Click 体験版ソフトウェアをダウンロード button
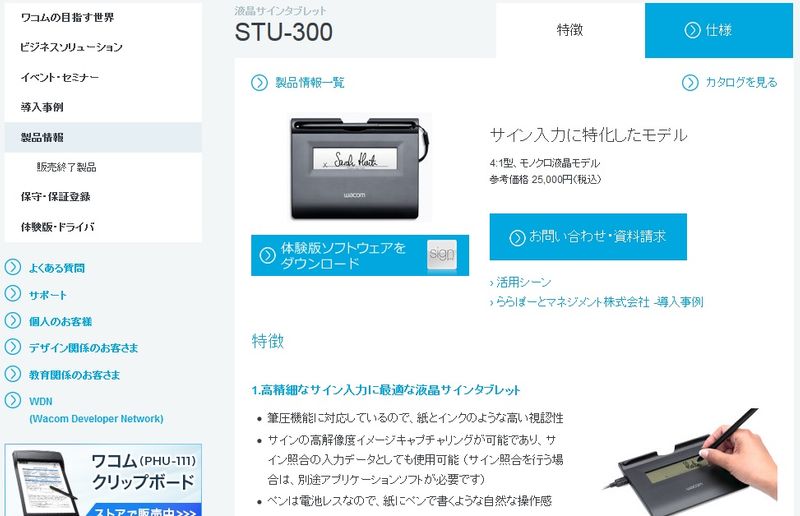 click(360, 255)
